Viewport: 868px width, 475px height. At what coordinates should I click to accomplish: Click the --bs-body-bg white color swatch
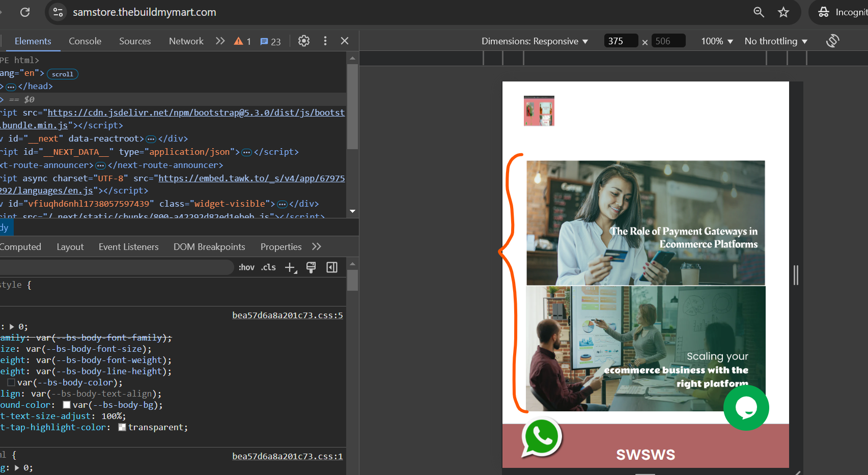point(67,405)
